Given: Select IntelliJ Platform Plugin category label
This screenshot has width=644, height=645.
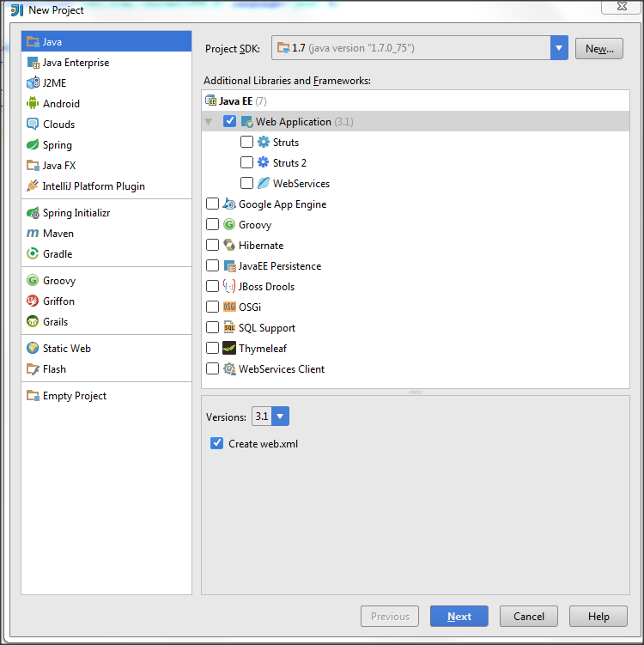Looking at the screenshot, I should pyautogui.click(x=94, y=186).
